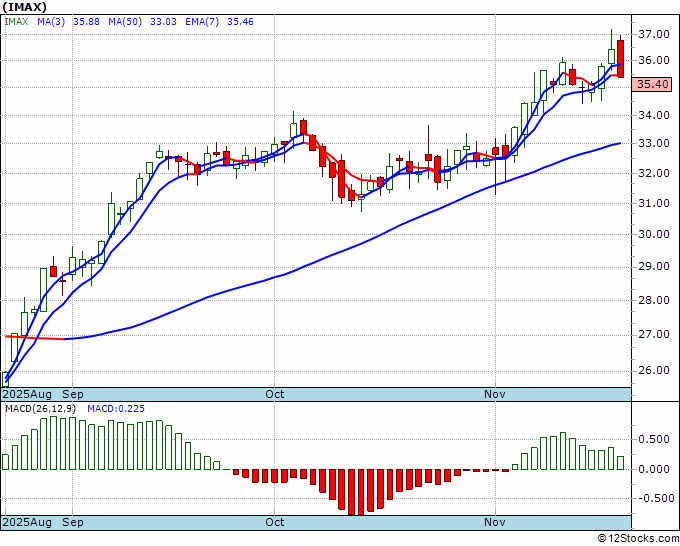680x546 pixels.
Task: Click the EMA(7) value 35.46
Action: [240, 22]
